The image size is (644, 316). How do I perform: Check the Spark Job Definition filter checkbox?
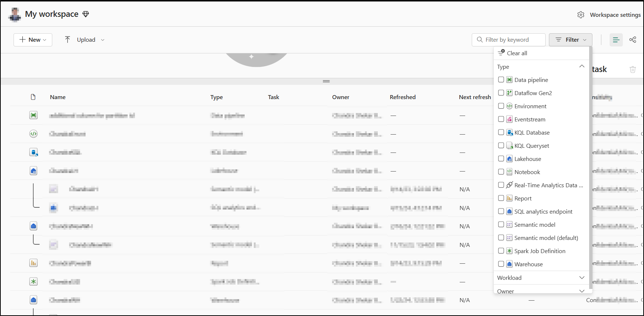[x=501, y=251]
